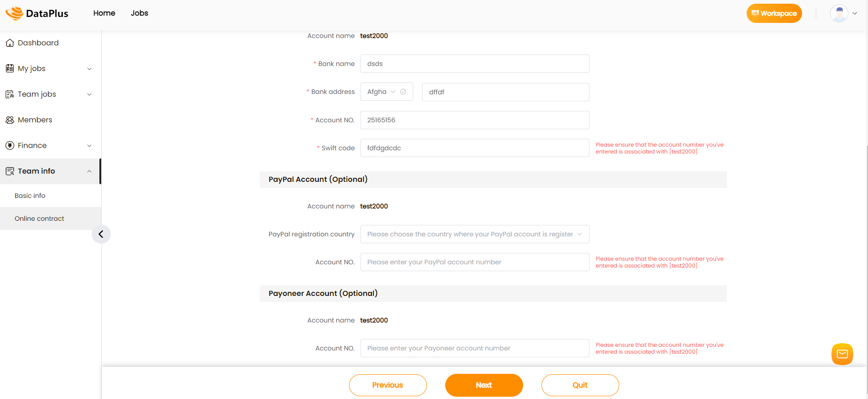
Task: Click the 'Payoneer Account (Optional)' heading
Action: 323,294
